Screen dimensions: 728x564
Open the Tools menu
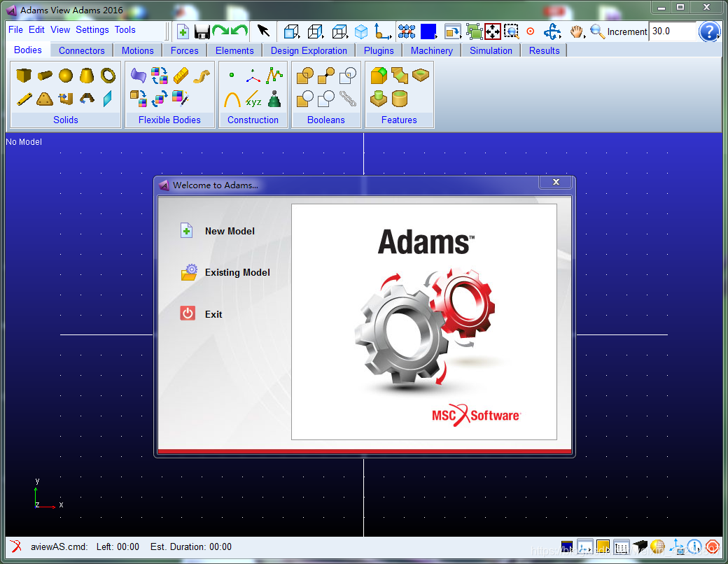click(x=125, y=29)
